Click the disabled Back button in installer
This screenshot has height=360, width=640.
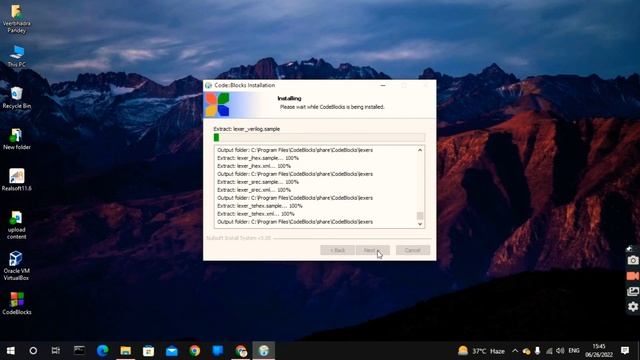click(337, 250)
